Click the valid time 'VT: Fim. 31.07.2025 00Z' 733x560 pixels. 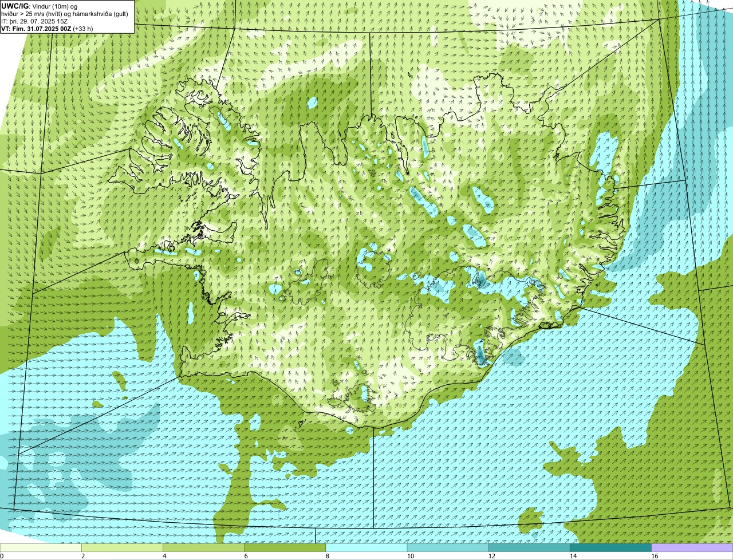[36, 28]
